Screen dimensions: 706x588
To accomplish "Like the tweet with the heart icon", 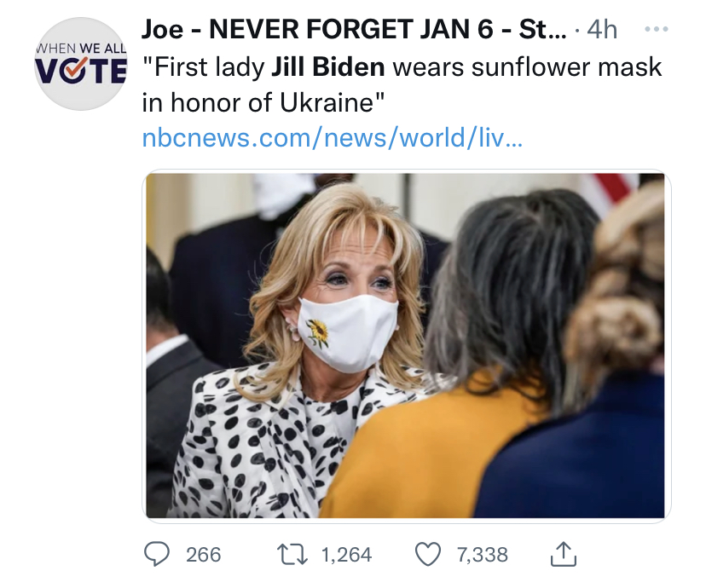I will coord(429,555).
